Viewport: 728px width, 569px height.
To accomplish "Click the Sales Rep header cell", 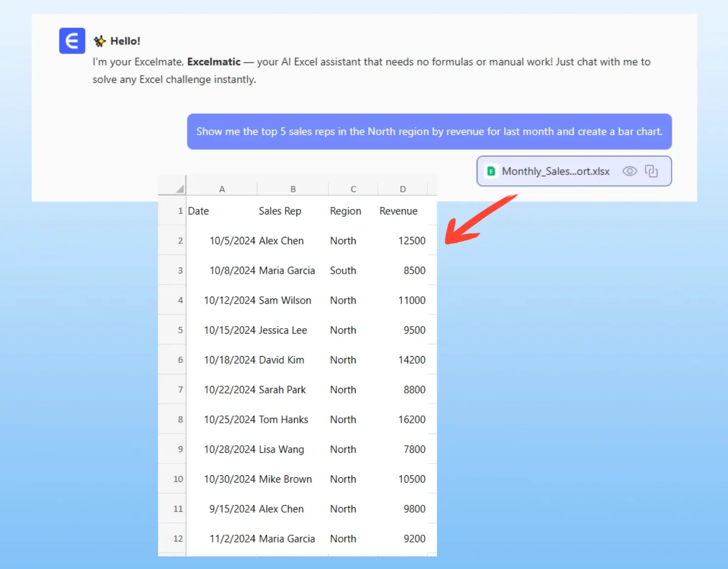I will click(x=280, y=211).
